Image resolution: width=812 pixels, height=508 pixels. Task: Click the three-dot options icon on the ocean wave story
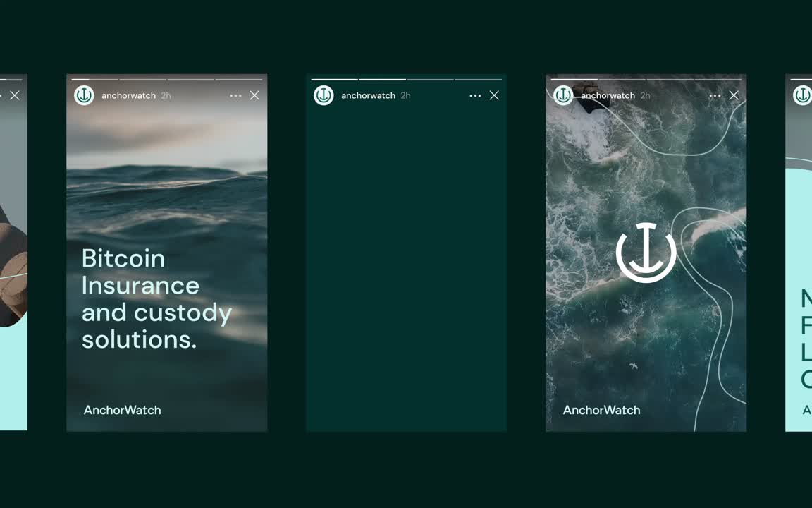(715, 95)
